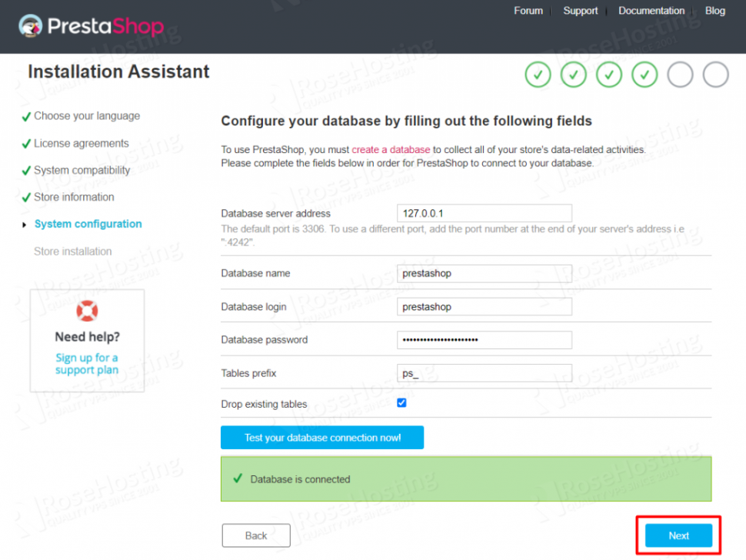The width and height of the screenshot is (746, 560).
Task: Click the Tables prefix label
Action: click(248, 373)
